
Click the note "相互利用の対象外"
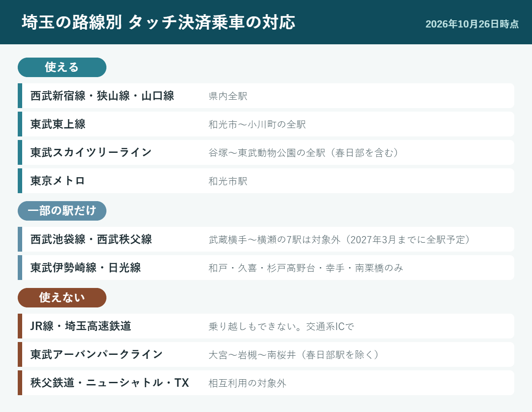pyautogui.click(x=247, y=383)
